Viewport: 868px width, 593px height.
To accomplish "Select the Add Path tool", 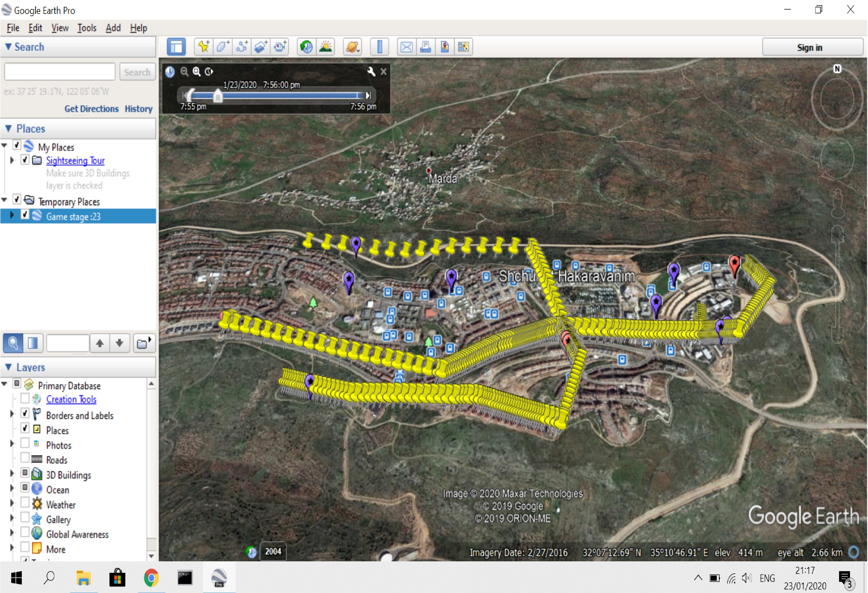I will pyautogui.click(x=242, y=47).
